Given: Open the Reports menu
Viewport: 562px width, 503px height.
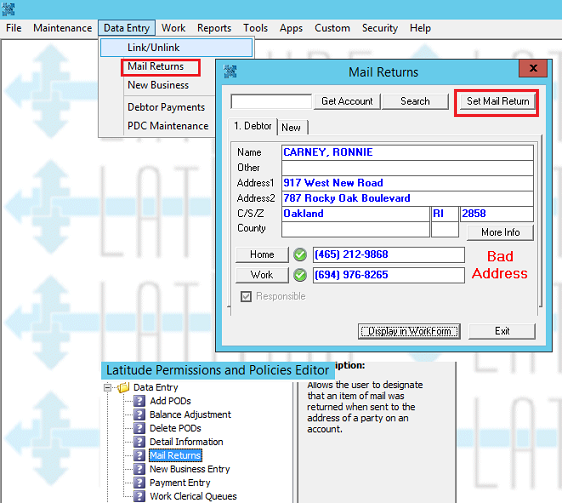Looking at the screenshot, I should click(x=214, y=28).
